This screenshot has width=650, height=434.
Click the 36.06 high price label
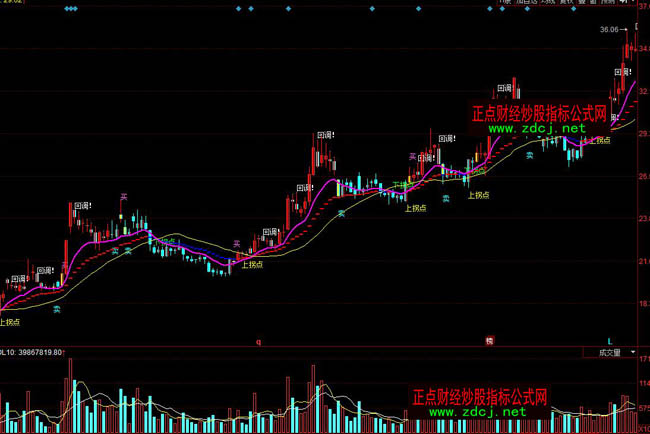(x=609, y=30)
